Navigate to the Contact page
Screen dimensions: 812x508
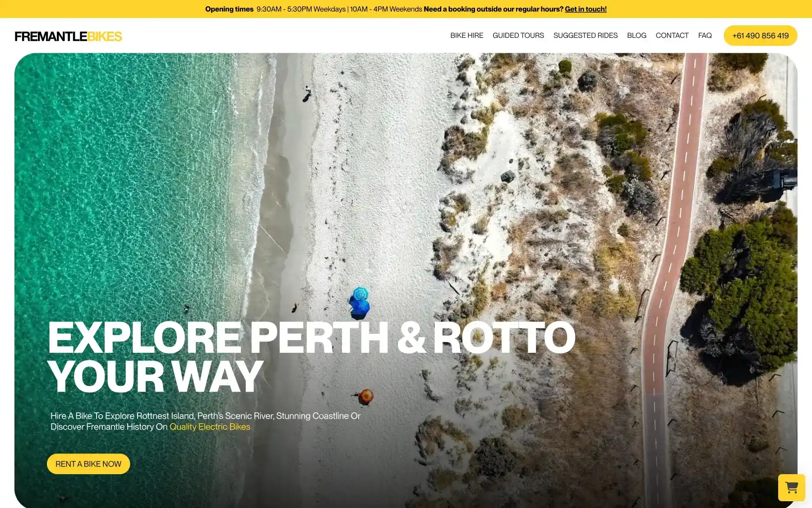pyautogui.click(x=672, y=35)
